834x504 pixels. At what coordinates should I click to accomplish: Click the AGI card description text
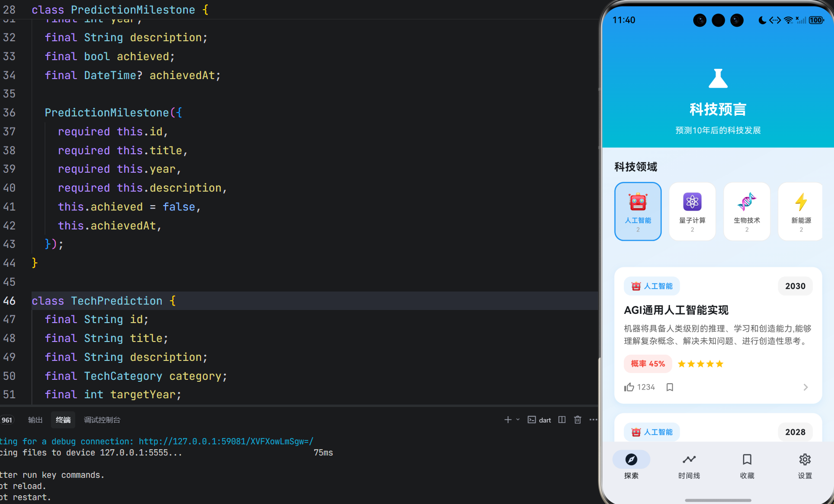point(717,335)
